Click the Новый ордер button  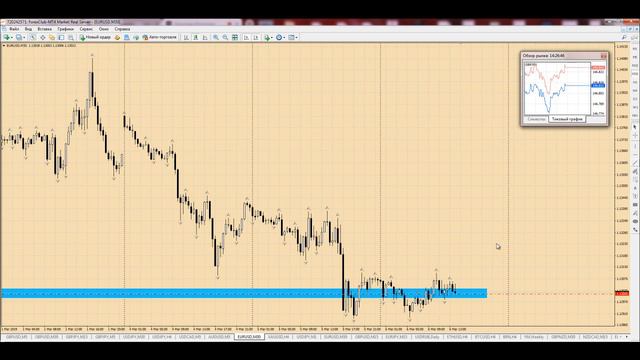[x=95, y=37]
